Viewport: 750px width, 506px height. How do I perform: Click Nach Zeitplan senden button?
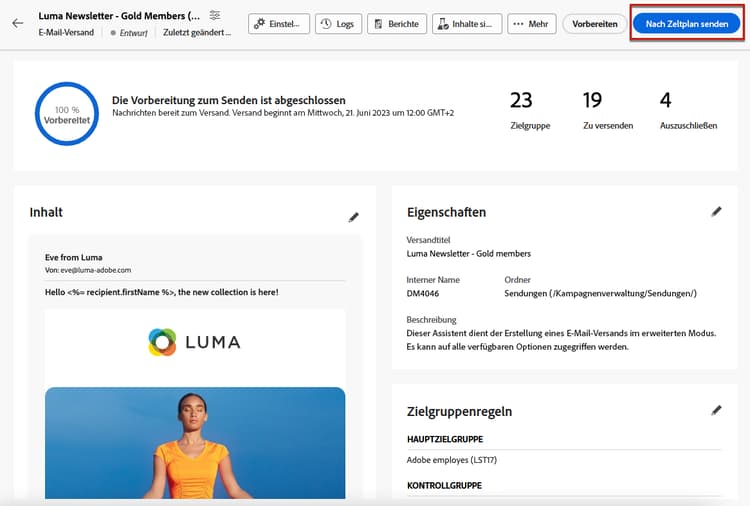tap(686, 23)
